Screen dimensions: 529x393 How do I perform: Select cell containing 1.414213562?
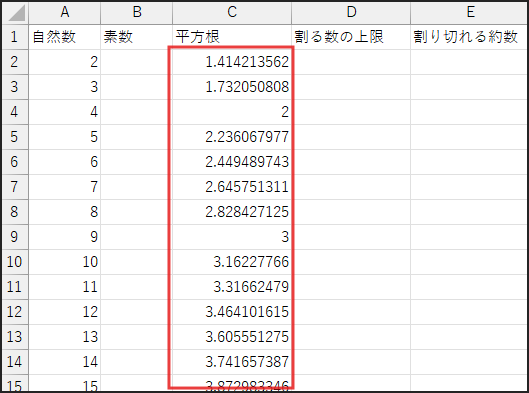coord(232,62)
